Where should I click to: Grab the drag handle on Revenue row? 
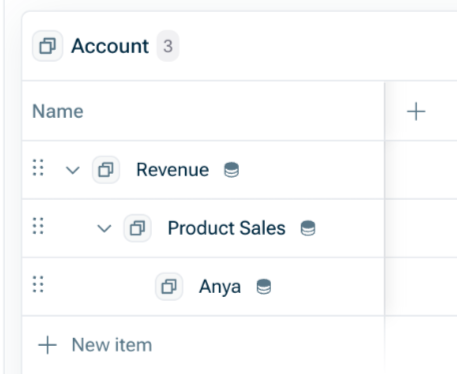38,168
